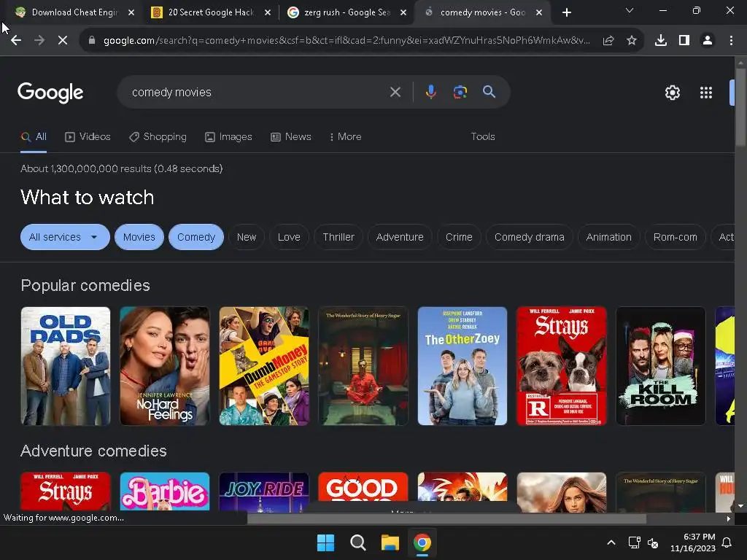Search by image with Google Lens

(x=460, y=92)
